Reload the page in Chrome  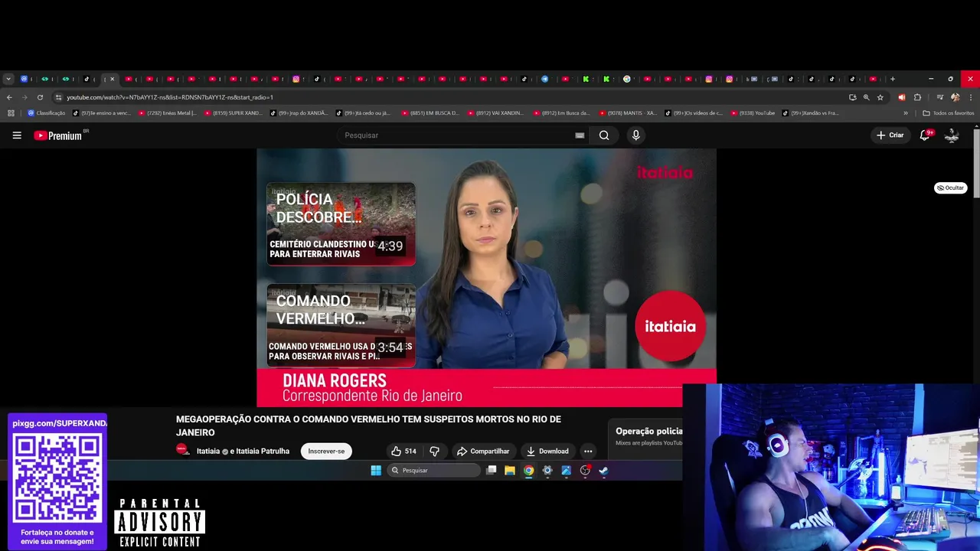(40, 97)
